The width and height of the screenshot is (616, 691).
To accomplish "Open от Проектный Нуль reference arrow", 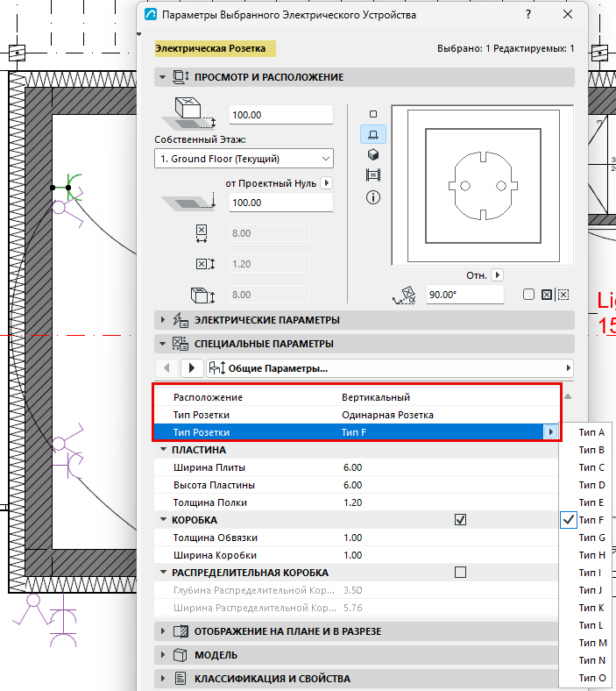I will click(x=326, y=183).
